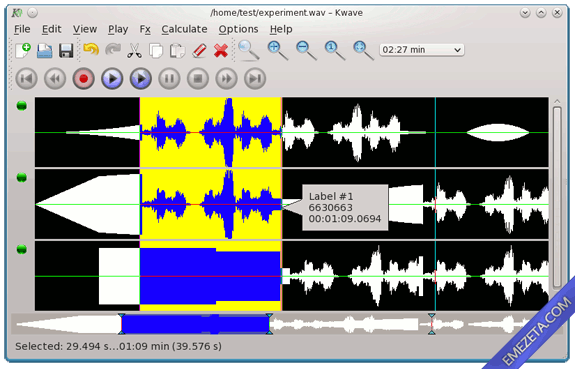Cut selection with scissors icon
Screen dimensions: 575x369
(x=135, y=51)
